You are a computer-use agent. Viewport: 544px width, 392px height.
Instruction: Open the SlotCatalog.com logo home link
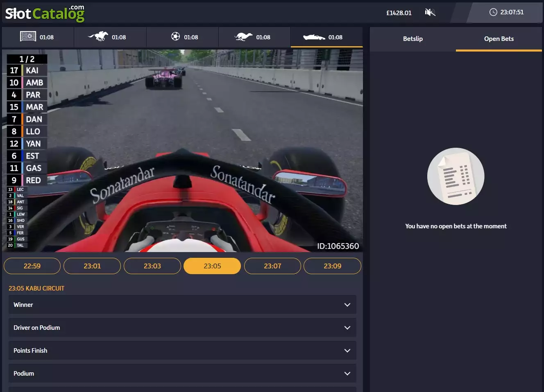[x=45, y=13]
